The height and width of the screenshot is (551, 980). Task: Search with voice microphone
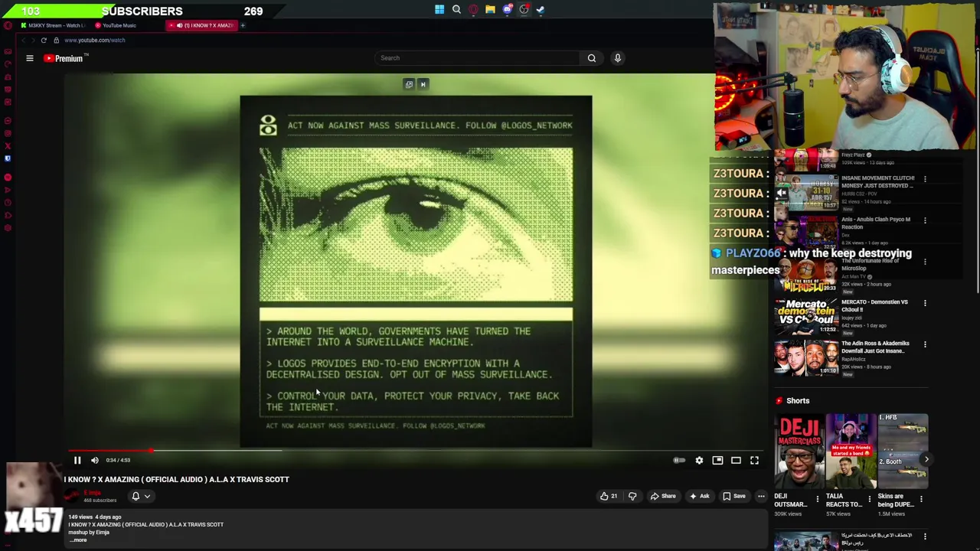(618, 58)
